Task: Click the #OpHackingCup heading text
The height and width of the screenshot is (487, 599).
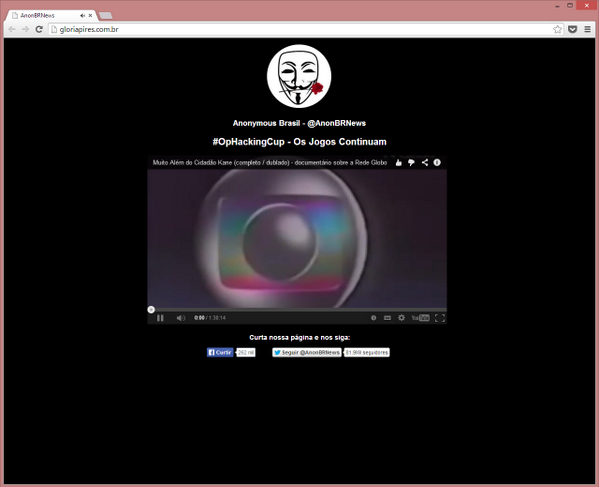Action: point(300,142)
